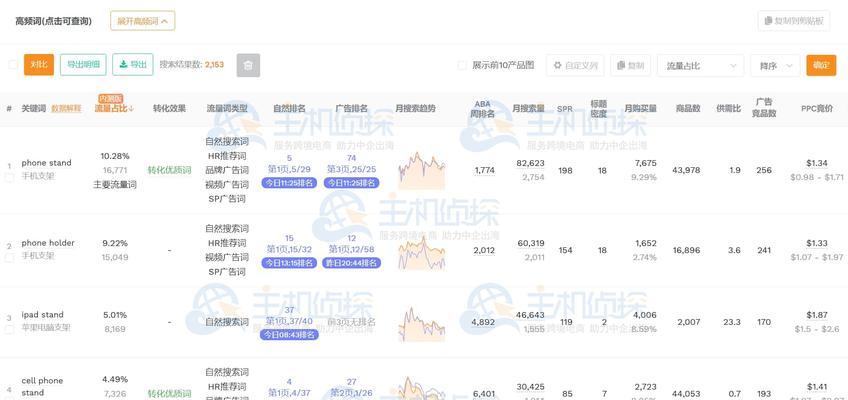Click the keyword phone holder
The height and width of the screenshot is (400, 848).
[x=48, y=243]
